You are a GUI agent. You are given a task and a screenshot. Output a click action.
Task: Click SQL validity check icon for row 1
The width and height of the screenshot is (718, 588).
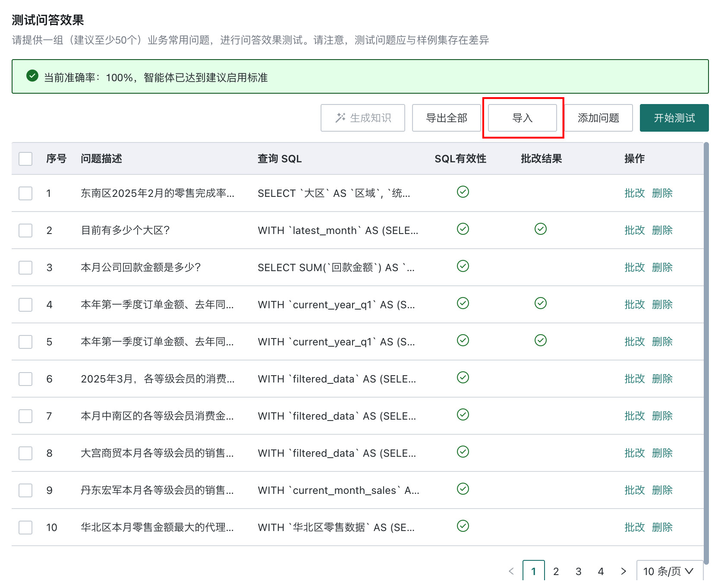pyautogui.click(x=463, y=192)
